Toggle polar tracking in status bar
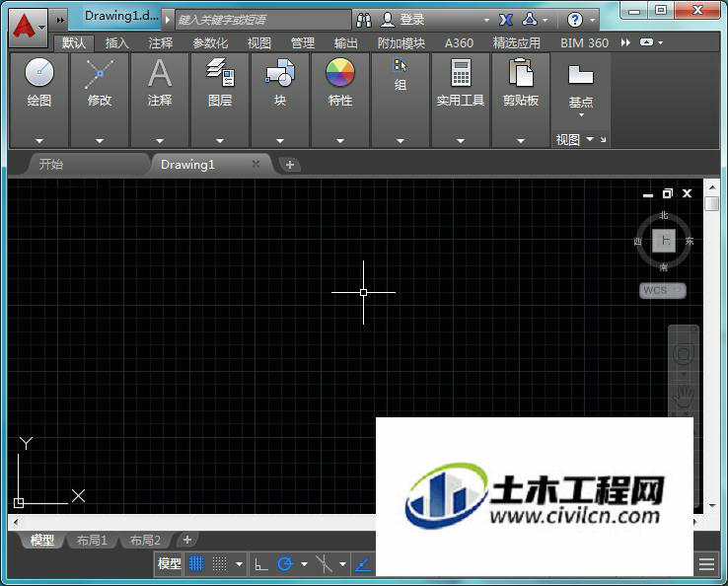Screen dimensions: 728x586 285,564
